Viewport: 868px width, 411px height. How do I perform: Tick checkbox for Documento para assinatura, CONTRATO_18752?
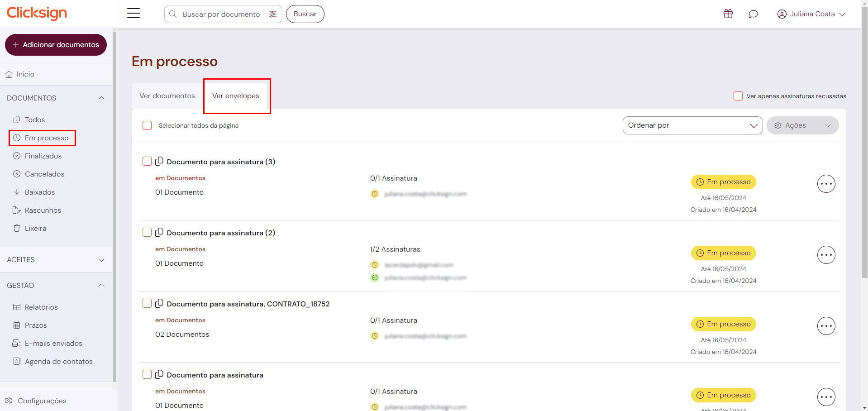point(147,303)
